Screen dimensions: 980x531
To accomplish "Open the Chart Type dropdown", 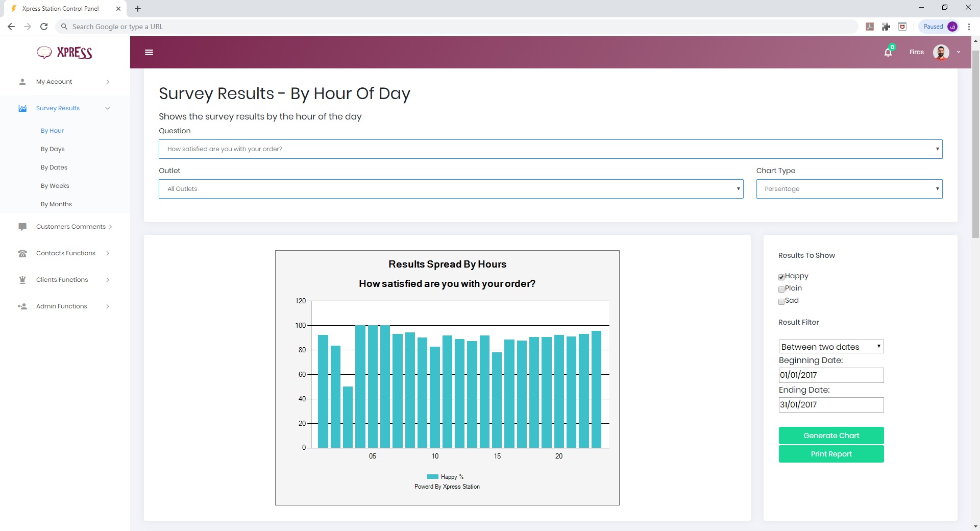I will (x=849, y=189).
